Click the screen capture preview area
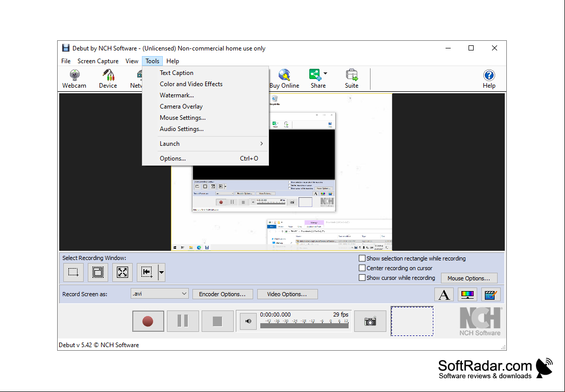Image resolution: width=565 pixels, height=392 pixels. click(x=281, y=172)
